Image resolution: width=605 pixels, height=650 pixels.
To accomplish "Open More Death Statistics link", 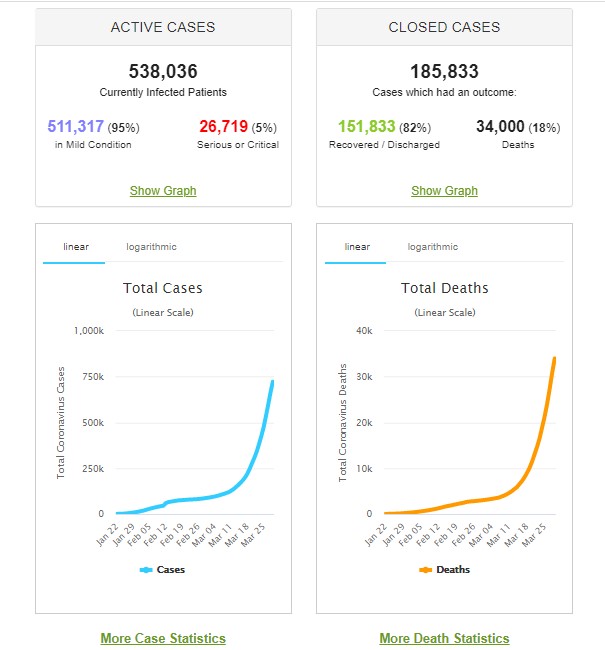I will click(444, 638).
